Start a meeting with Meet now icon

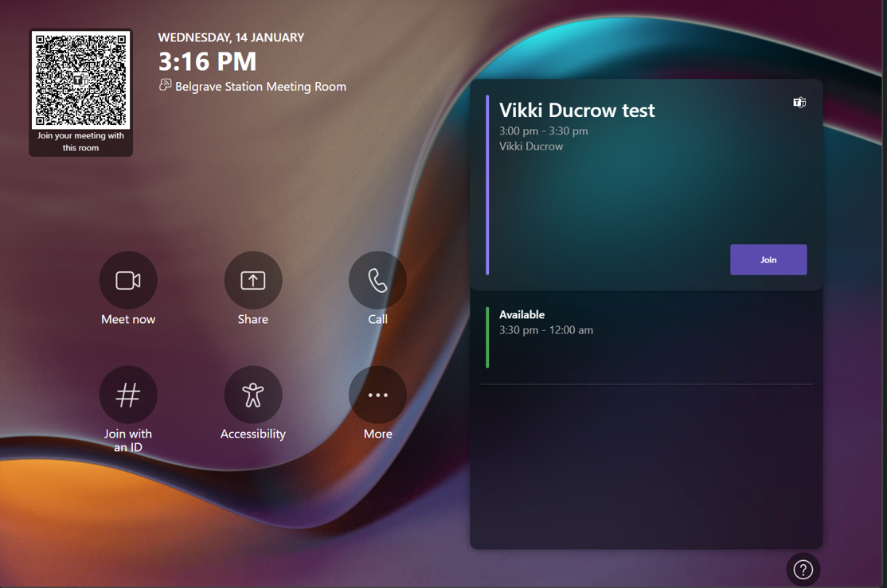(128, 280)
